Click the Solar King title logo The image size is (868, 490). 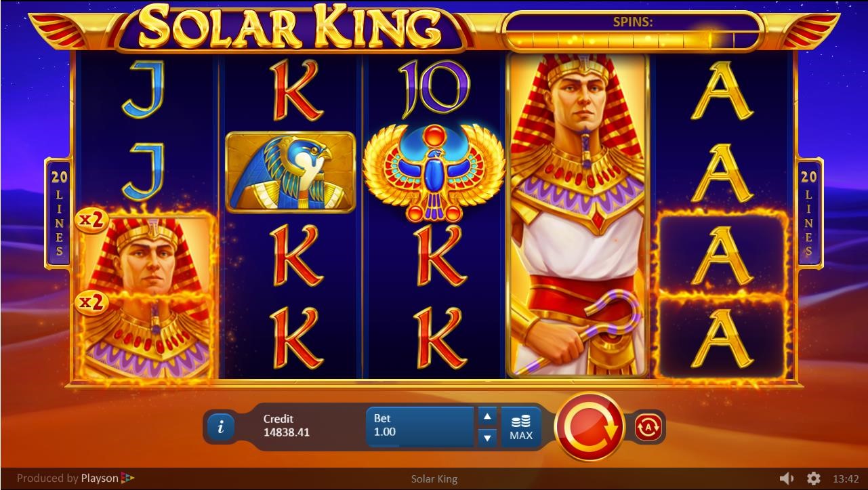[292, 27]
